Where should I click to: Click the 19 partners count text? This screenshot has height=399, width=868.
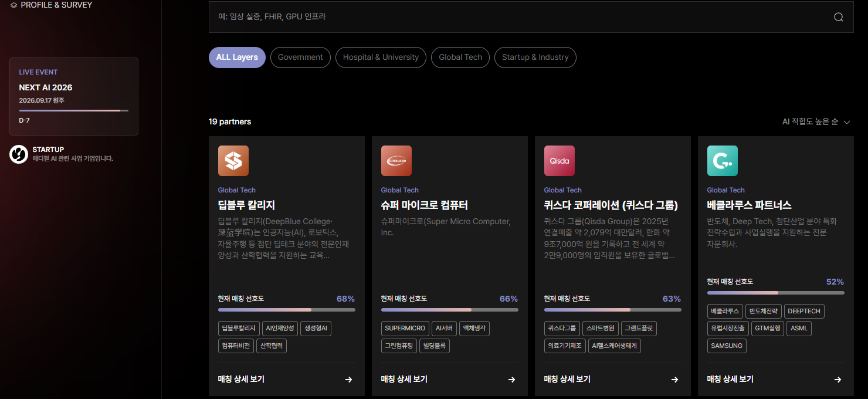pyautogui.click(x=230, y=121)
